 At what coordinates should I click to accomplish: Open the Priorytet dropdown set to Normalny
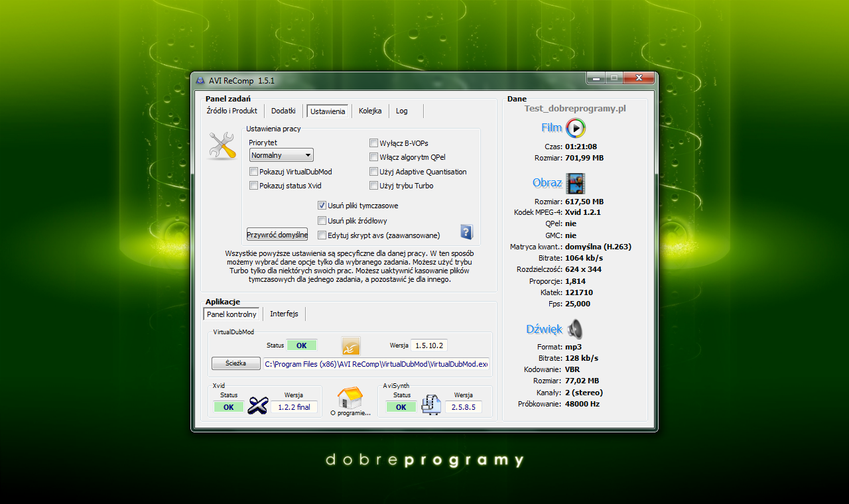281,155
